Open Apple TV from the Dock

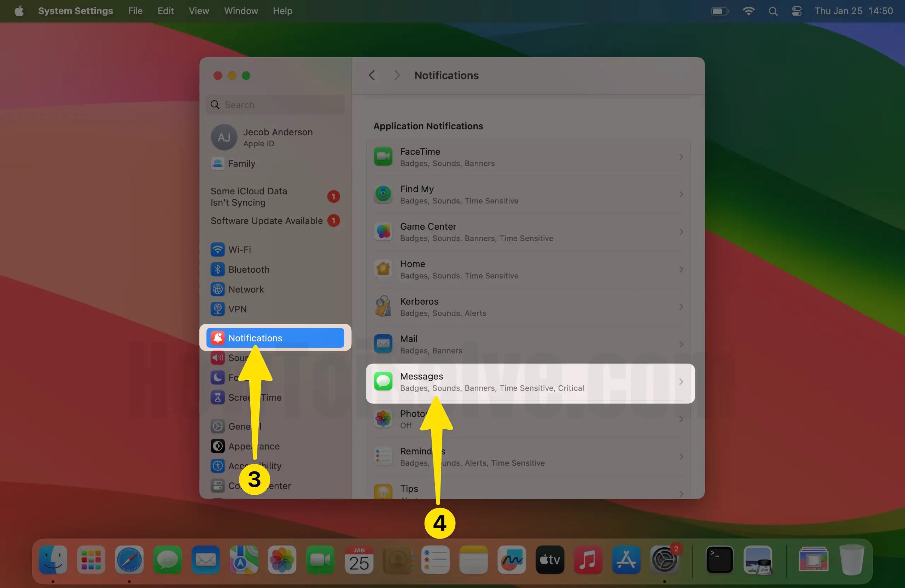coord(550,559)
